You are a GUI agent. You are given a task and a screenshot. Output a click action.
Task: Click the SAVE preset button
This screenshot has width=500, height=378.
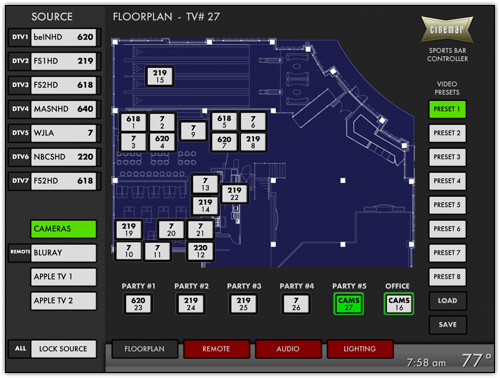pyautogui.click(x=447, y=325)
